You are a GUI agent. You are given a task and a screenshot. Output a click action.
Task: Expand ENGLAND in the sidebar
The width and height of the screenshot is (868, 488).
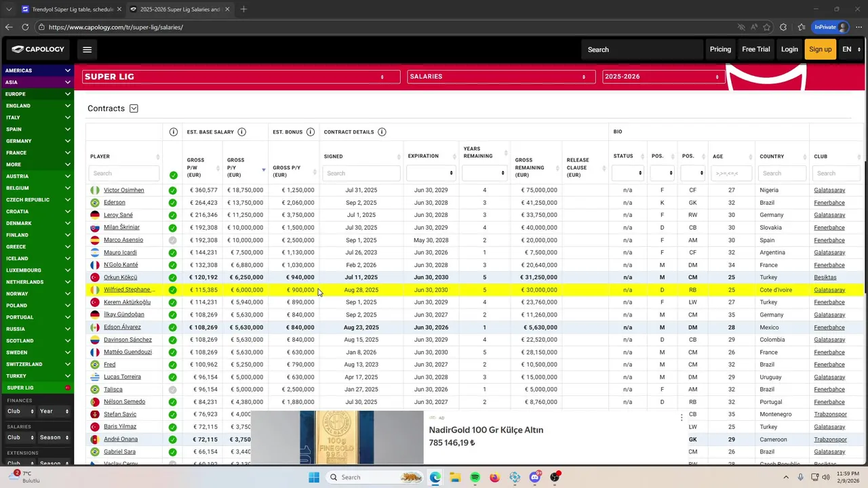(37, 106)
